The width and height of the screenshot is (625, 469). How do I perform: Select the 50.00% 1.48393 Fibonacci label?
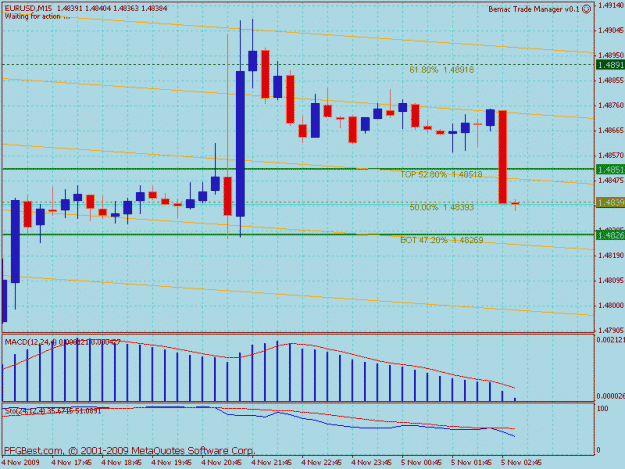[442, 207]
